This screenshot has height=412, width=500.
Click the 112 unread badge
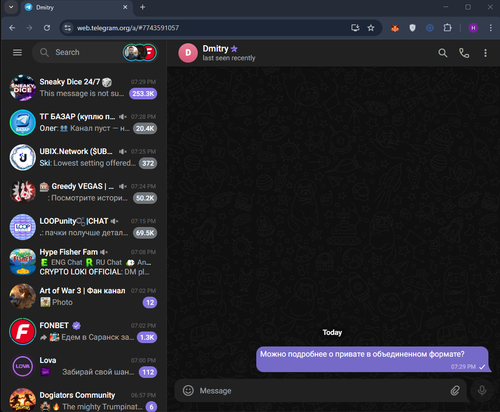pos(148,372)
